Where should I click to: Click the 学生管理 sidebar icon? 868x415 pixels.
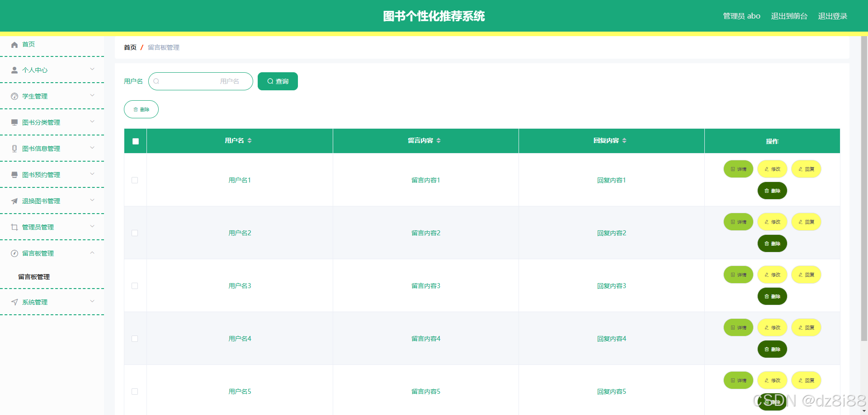pos(14,96)
